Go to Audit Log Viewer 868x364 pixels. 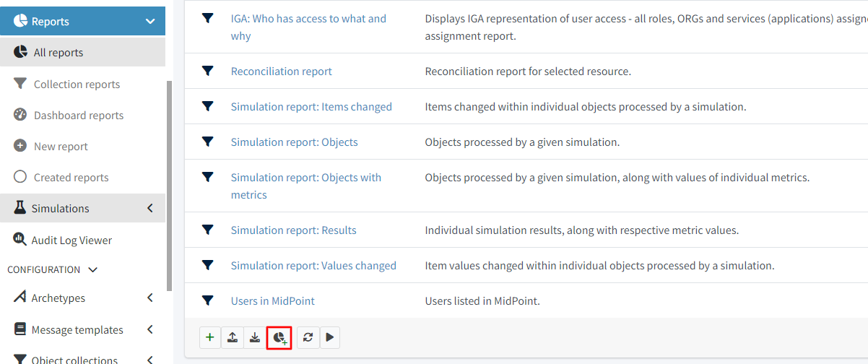tap(71, 240)
